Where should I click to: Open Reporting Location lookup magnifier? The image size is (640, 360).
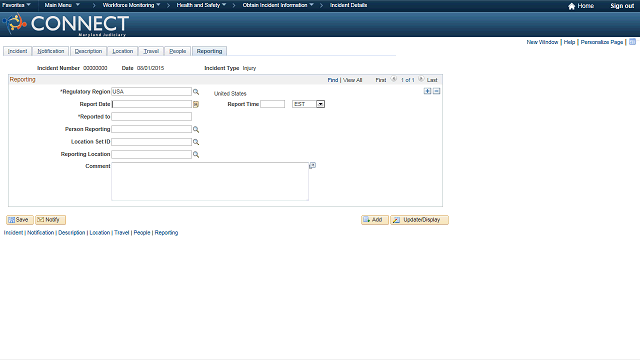tap(196, 155)
